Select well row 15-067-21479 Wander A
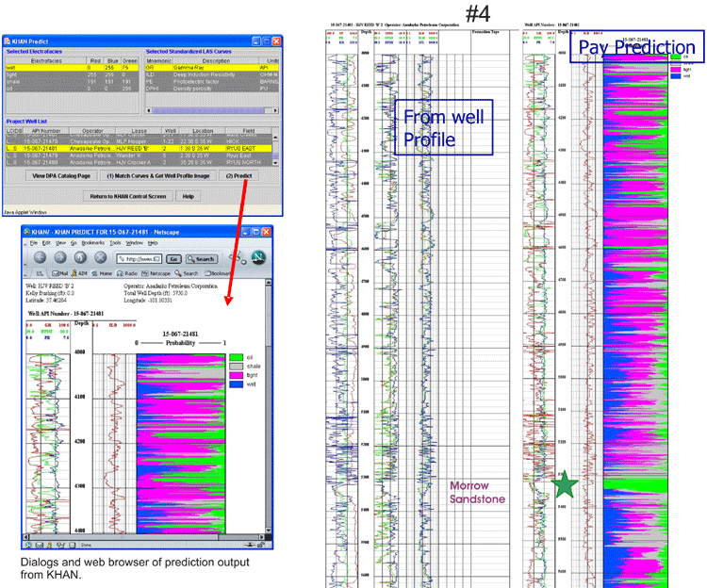 (x=139, y=155)
